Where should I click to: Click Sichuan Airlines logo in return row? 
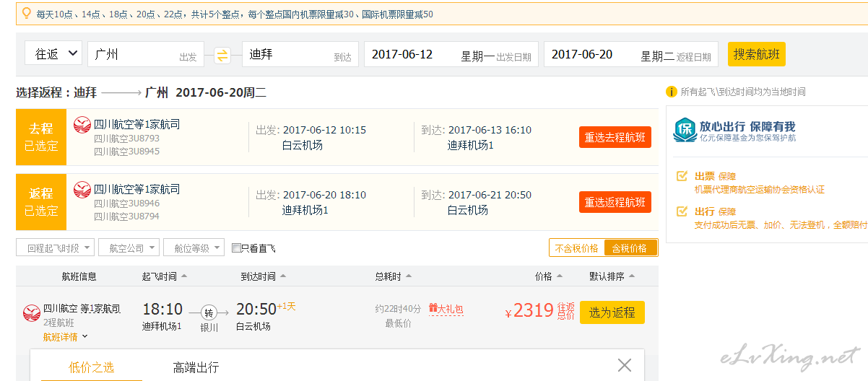(82, 190)
